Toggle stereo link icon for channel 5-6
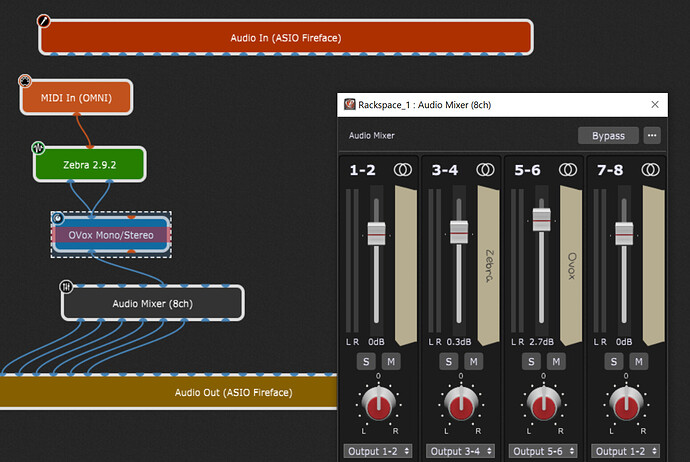The width and height of the screenshot is (690, 462). 568,170
